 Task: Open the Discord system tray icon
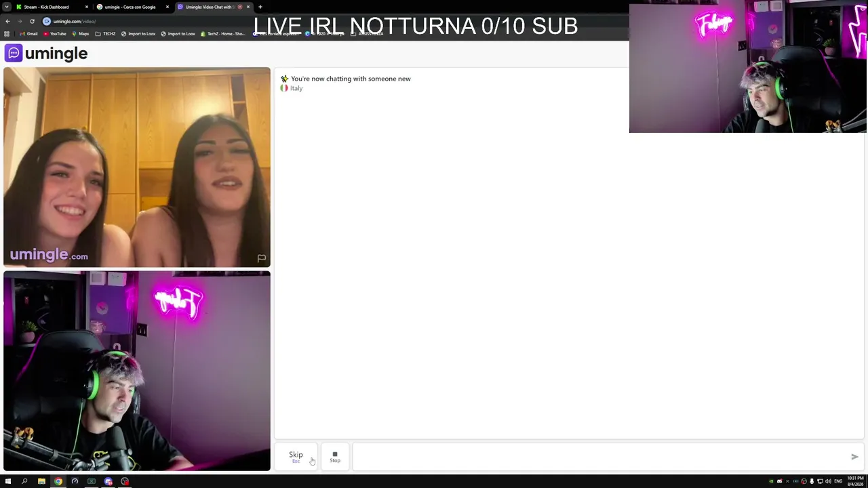point(779,481)
